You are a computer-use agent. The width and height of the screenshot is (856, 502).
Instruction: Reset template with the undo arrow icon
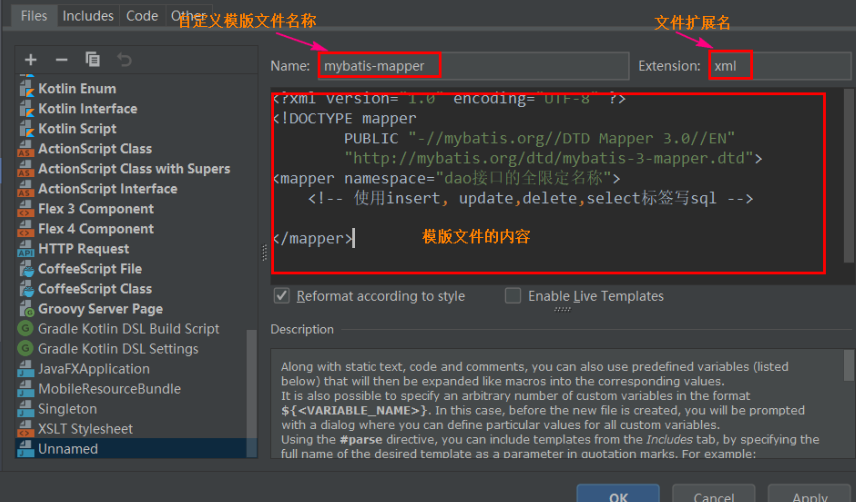[124, 59]
